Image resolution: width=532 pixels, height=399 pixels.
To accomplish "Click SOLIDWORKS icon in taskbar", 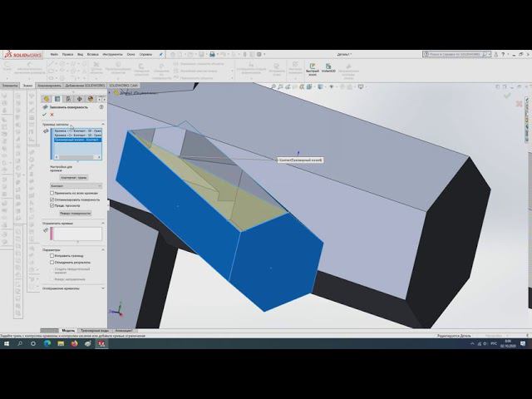I will click(x=101, y=343).
